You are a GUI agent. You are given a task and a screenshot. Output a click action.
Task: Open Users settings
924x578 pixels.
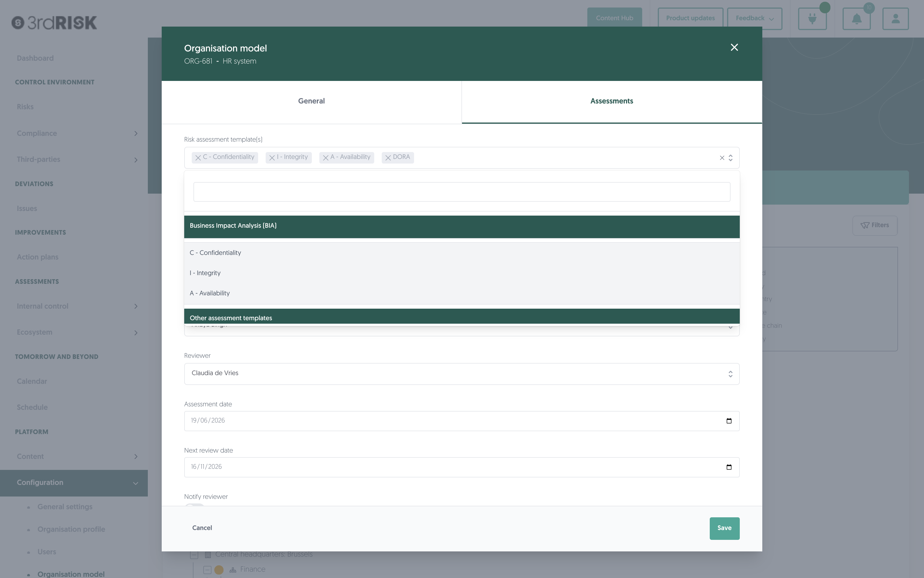pos(46,552)
